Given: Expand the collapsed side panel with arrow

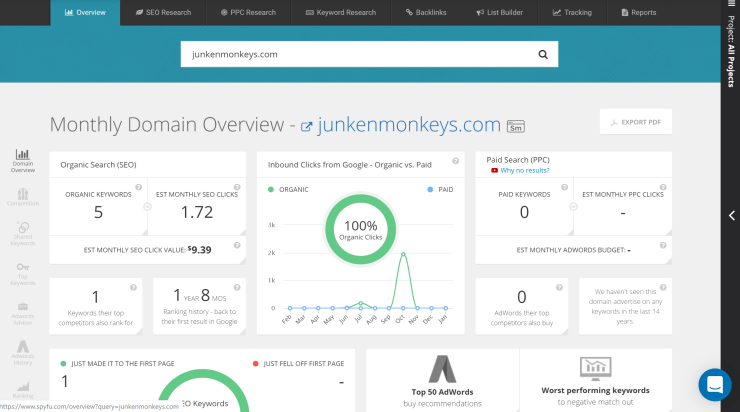Looking at the screenshot, I should [731, 216].
